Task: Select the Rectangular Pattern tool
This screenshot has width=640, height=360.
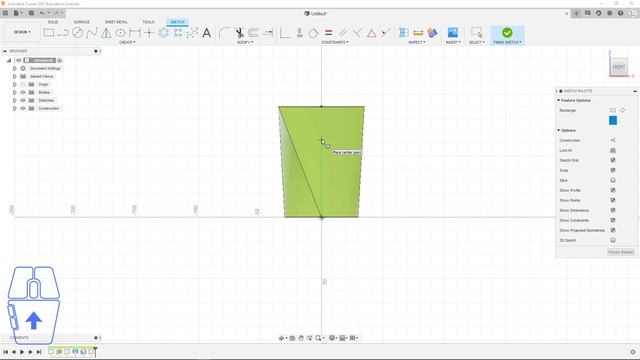Action: tap(178, 33)
